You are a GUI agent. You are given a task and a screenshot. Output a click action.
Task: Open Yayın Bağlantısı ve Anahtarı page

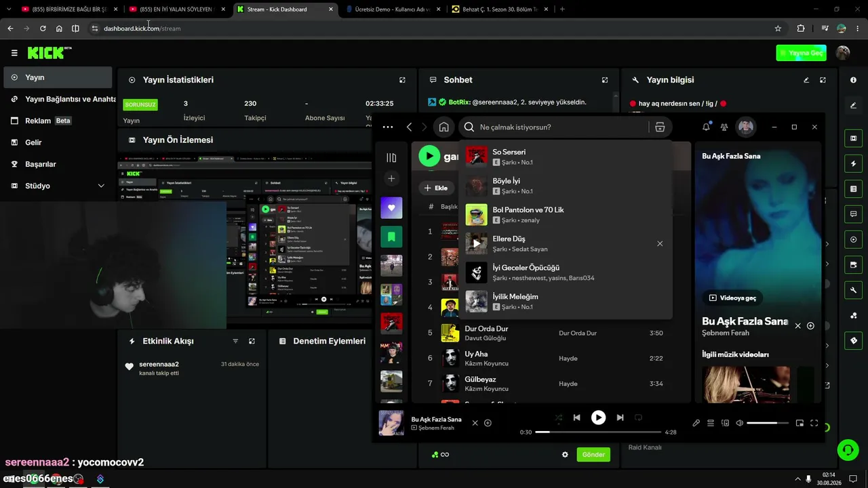(60, 99)
